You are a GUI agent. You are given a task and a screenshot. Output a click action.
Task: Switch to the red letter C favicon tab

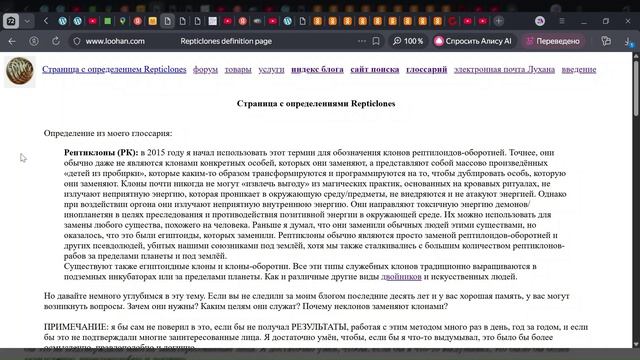click(453, 21)
